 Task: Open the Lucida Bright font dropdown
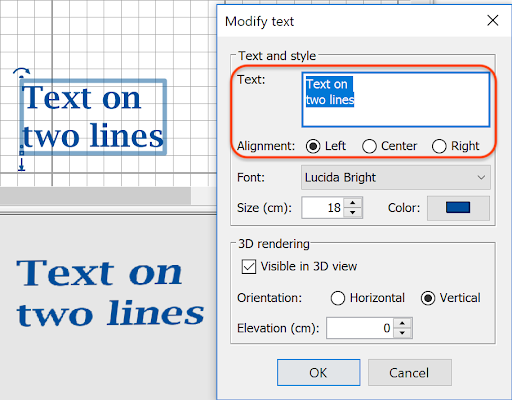tap(396, 177)
